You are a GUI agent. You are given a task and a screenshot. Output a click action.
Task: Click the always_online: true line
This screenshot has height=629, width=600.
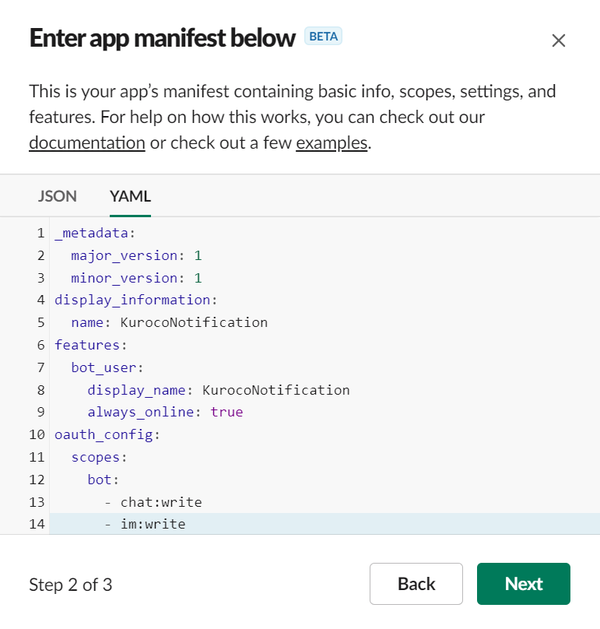(x=165, y=412)
